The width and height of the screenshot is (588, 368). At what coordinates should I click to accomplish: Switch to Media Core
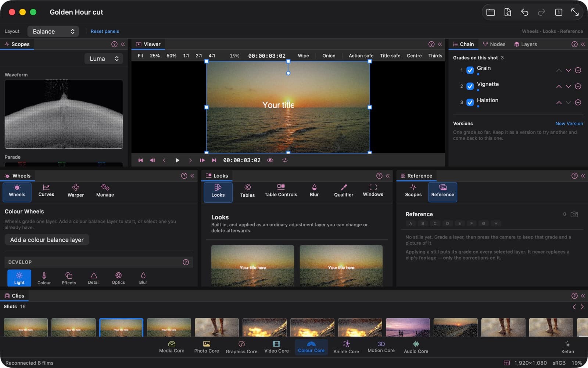pos(172,347)
